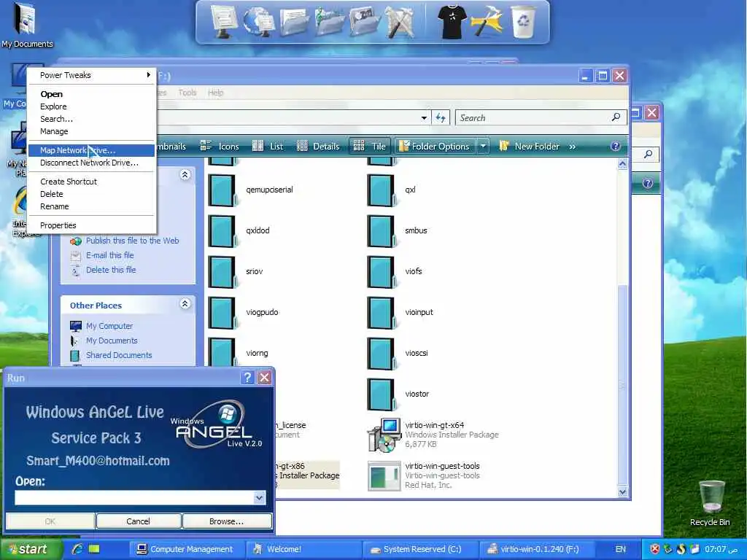Viewport: 747px width, 560px height.
Task: Switch to Details view
Action: (318, 146)
